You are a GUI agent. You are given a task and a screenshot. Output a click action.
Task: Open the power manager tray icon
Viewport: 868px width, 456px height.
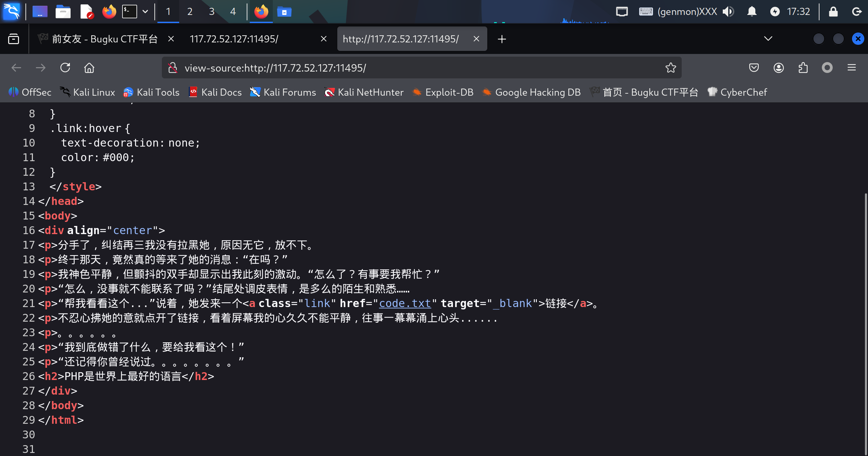click(x=775, y=12)
